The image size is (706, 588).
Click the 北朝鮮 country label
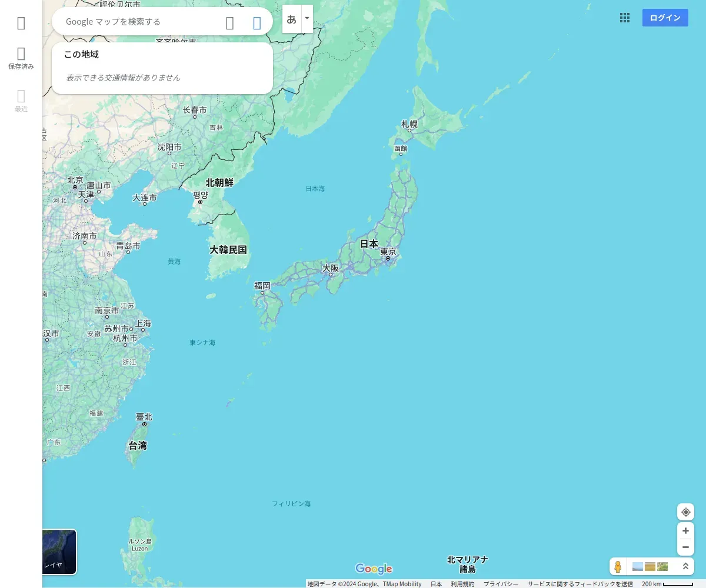[x=219, y=183]
